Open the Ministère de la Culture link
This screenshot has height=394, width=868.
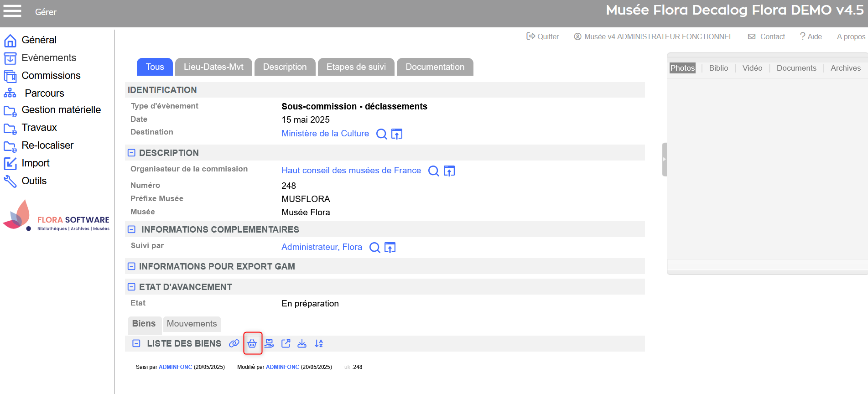tap(325, 134)
